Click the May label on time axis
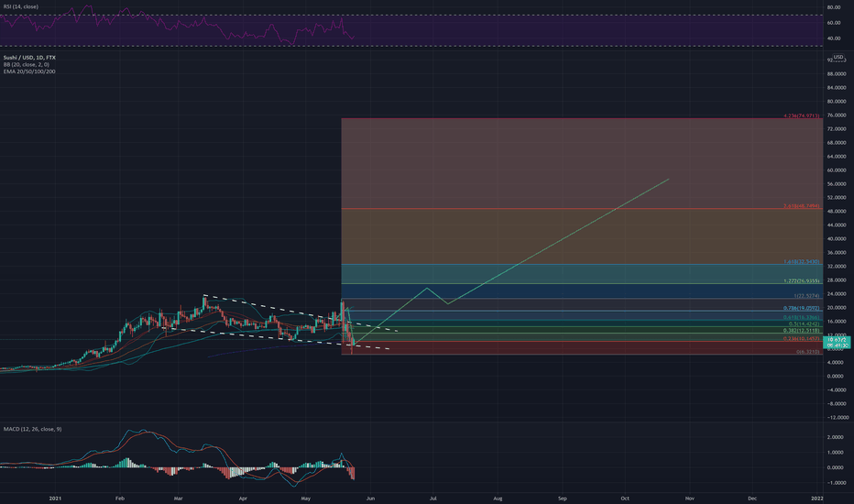 pyautogui.click(x=305, y=498)
